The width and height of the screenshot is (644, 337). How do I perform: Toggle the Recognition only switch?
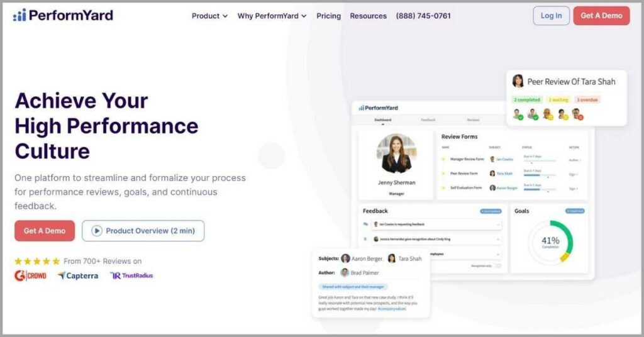[497, 265]
